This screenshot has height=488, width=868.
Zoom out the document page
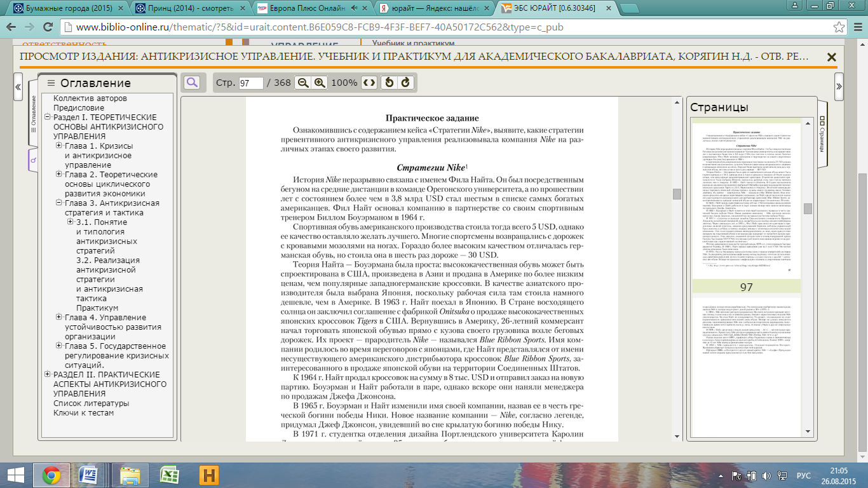point(303,83)
